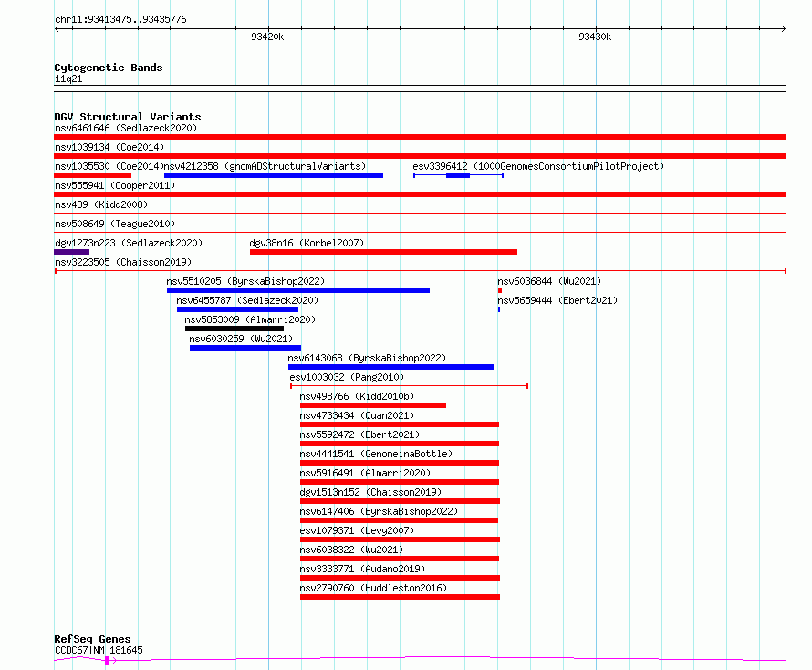The height and width of the screenshot is (670, 812).
Task: Click the magenta CCDC67 exon block
Action: tap(107, 661)
